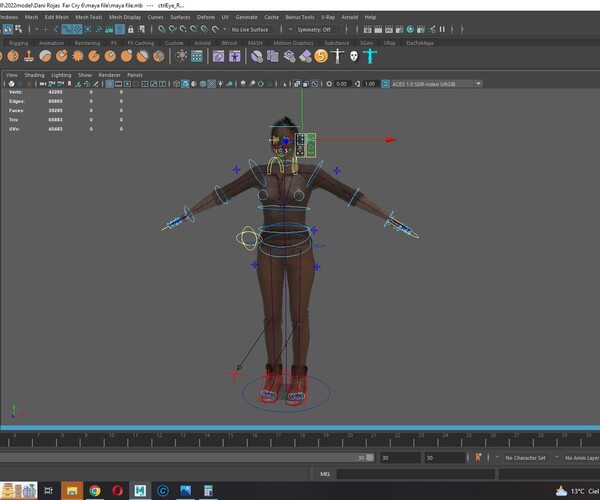
Task: Open the Shading panel menu
Action: coord(34,75)
